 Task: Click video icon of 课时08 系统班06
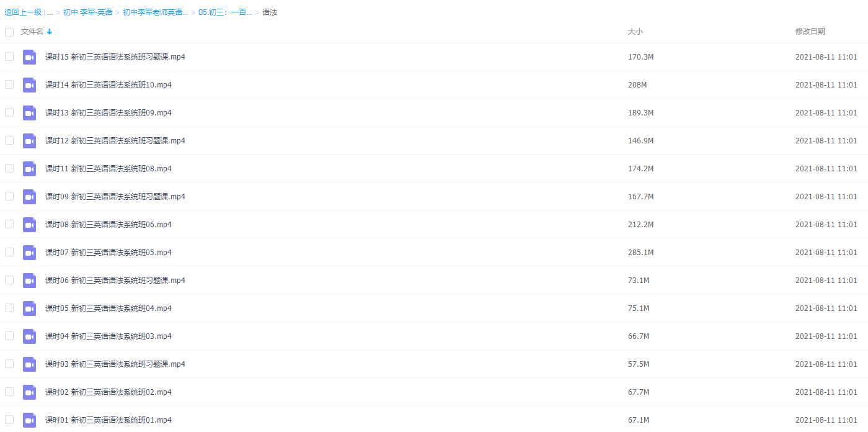29,225
